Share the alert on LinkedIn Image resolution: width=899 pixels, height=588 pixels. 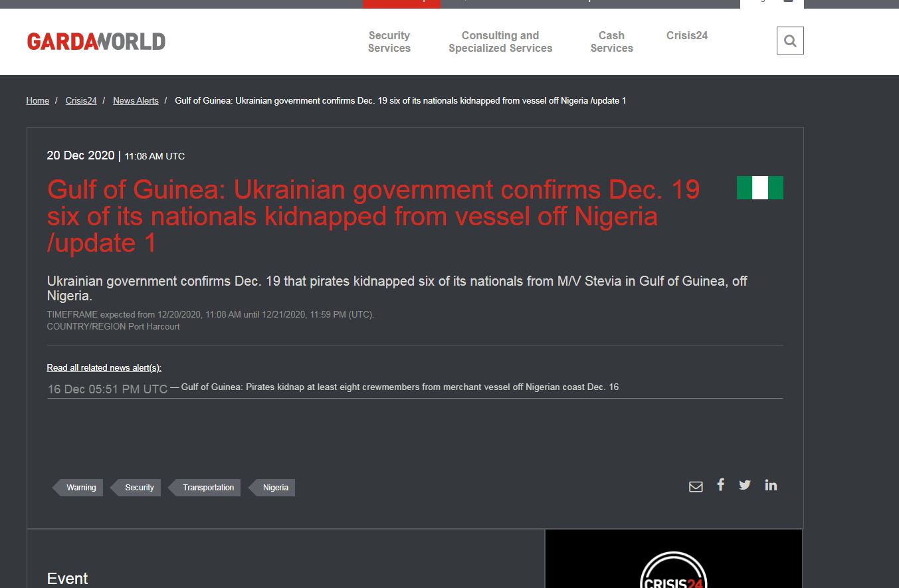[x=771, y=485]
